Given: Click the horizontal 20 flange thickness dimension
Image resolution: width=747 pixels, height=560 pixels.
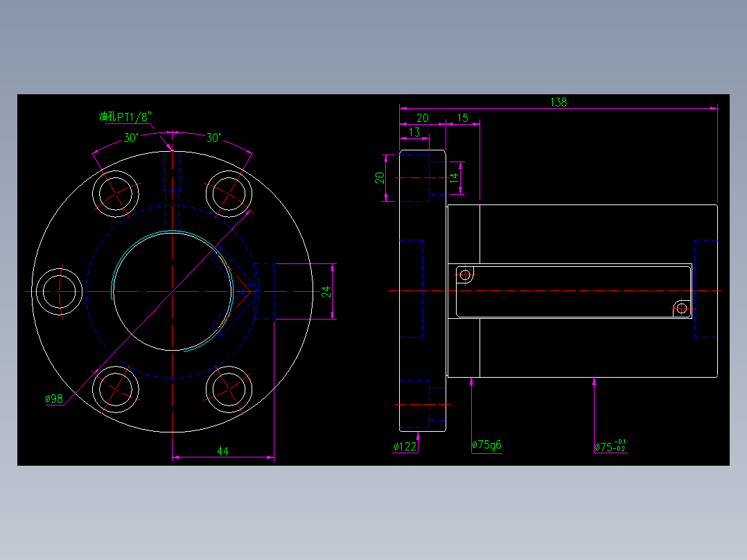Looking at the screenshot, I should point(423,118).
